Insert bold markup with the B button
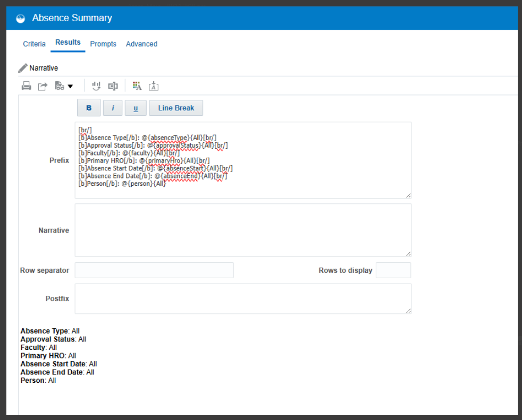This screenshot has height=420, width=522. coord(88,108)
